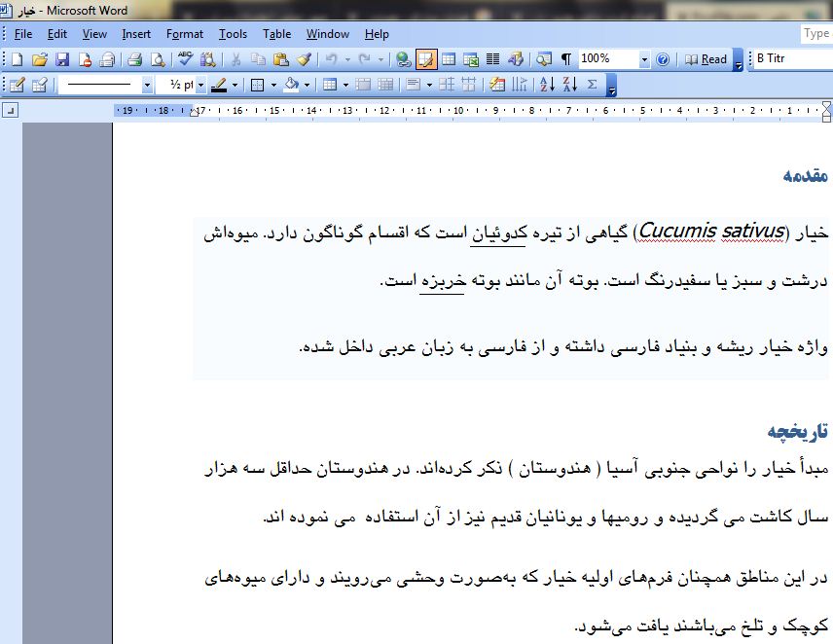Click the Shading Color paint bucket
The width and height of the screenshot is (833, 644).
pyautogui.click(x=291, y=85)
